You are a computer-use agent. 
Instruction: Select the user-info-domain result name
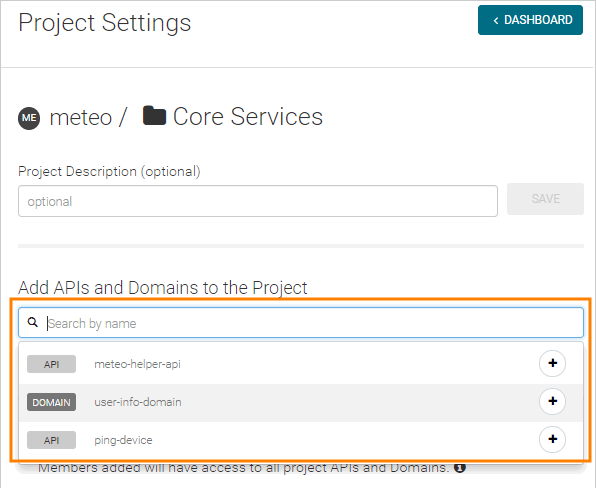[138, 402]
